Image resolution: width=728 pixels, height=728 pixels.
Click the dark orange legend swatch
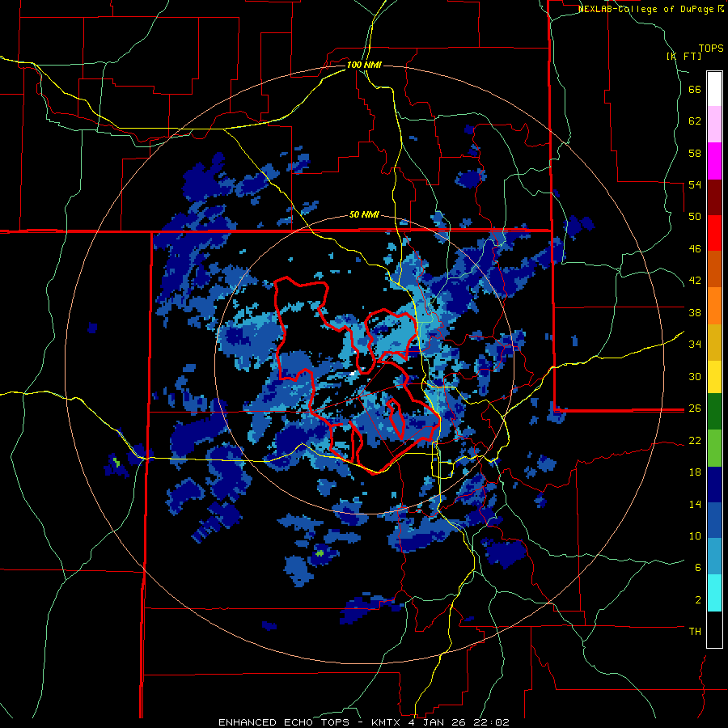pos(714,269)
